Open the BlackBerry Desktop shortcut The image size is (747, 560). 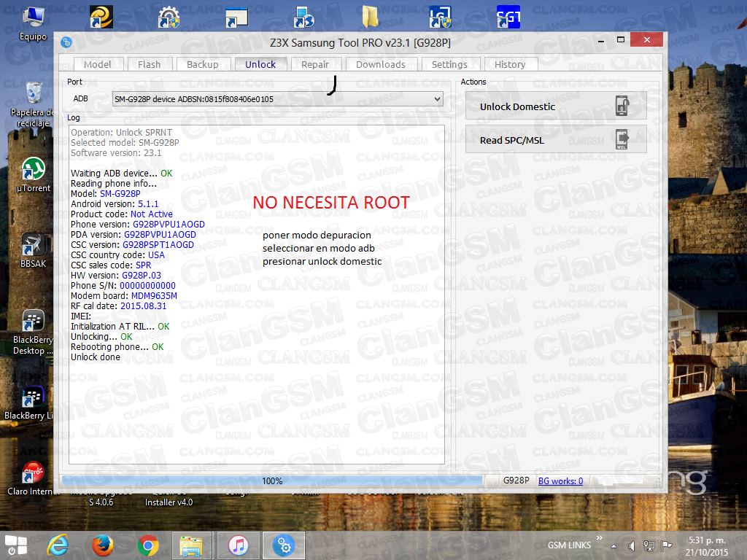pos(34,332)
